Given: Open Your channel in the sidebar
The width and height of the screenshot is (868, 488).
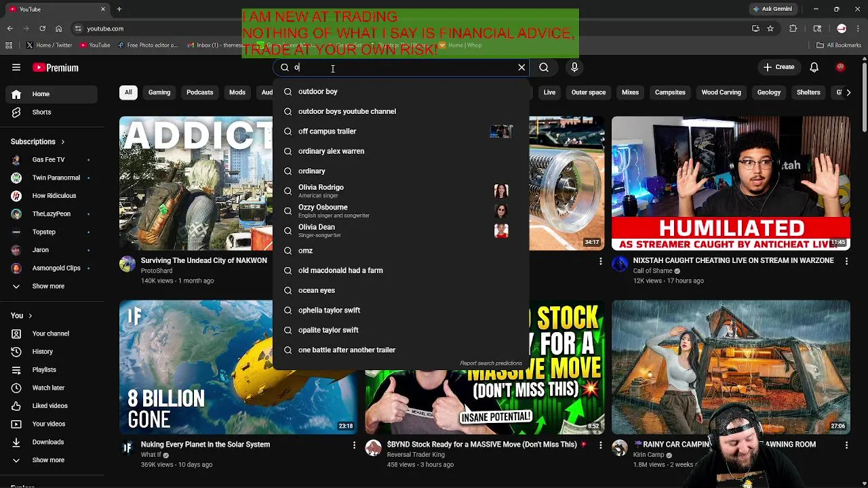Looking at the screenshot, I should click(x=50, y=333).
